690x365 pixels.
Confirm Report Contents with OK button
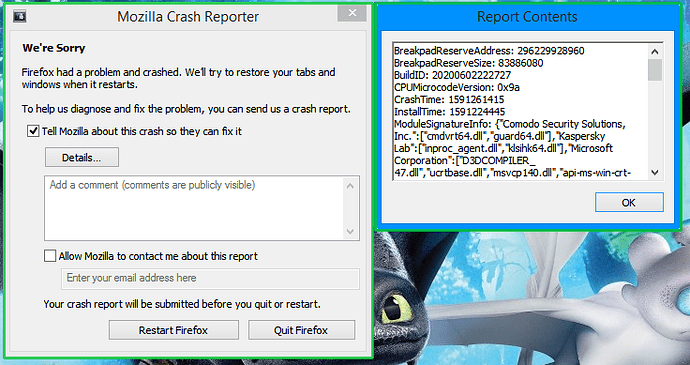point(629,203)
